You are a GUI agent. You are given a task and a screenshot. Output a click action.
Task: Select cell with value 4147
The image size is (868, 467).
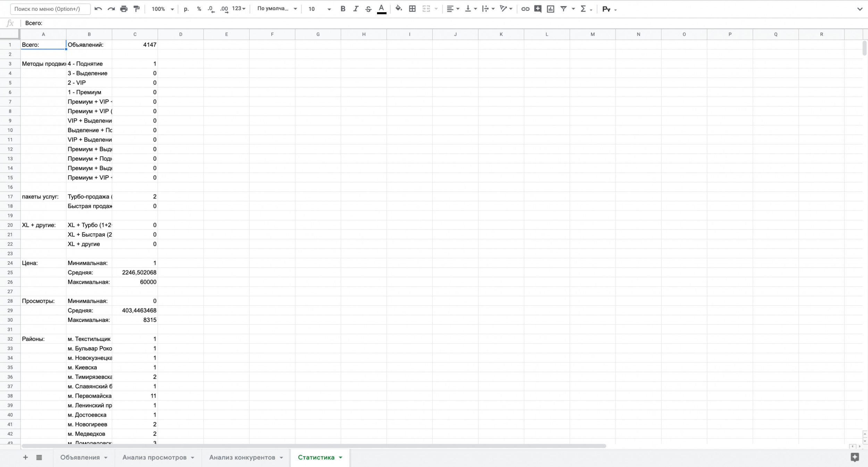click(135, 45)
